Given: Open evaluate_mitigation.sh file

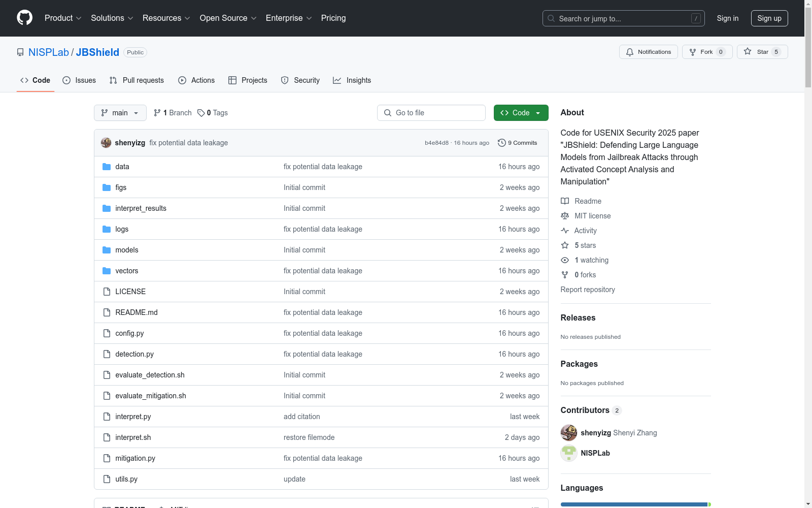Looking at the screenshot, I should tap(151, 396).
